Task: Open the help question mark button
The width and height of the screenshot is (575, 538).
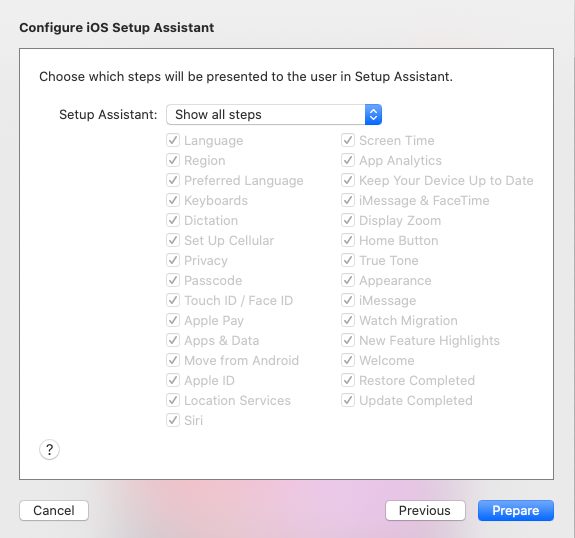Action: pos(49,449)
